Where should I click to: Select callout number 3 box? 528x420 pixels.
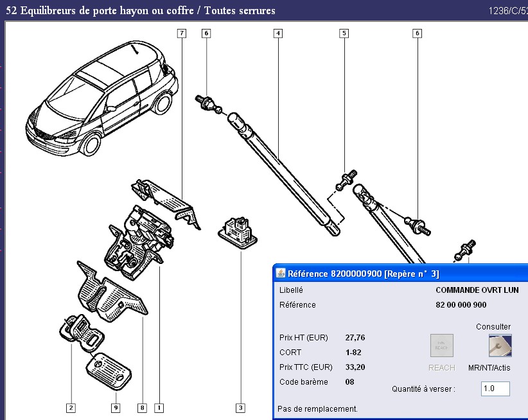(x=240, y=407)
